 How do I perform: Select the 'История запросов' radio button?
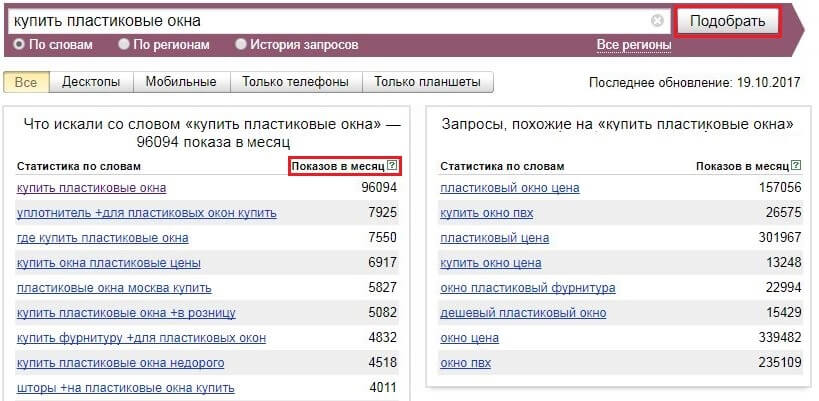click(241, 44)
